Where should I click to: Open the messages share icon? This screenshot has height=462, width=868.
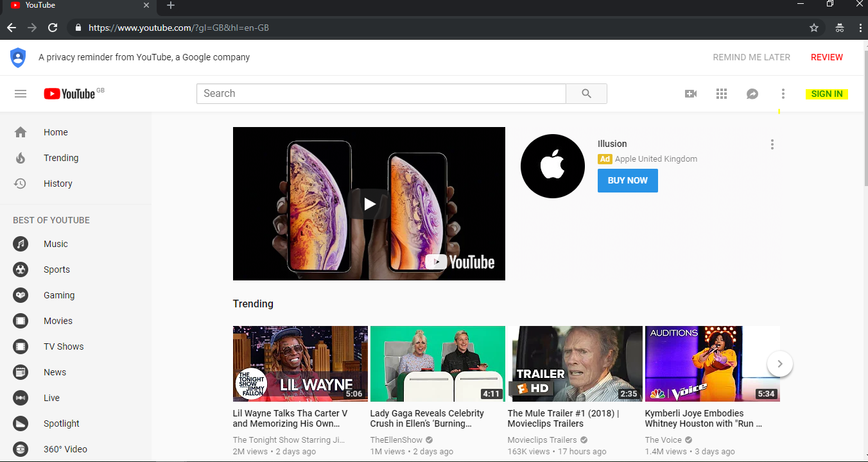click(x=752, y=94)
